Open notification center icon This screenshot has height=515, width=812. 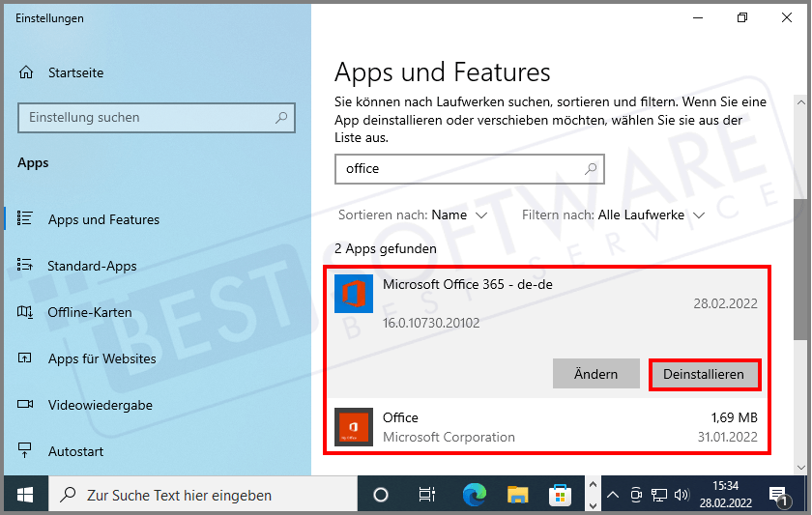pyautogui.click(x=779, y=496)
